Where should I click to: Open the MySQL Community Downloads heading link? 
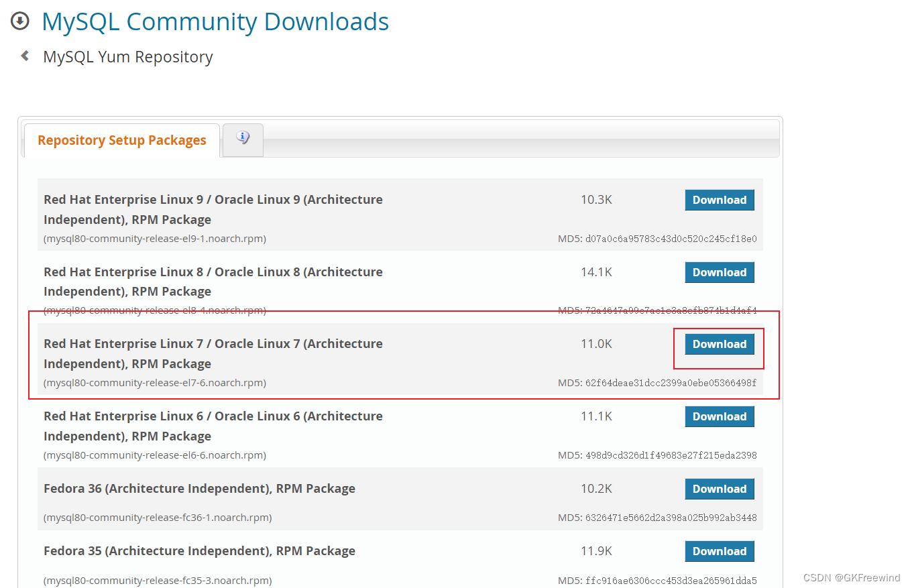[215, 21]
